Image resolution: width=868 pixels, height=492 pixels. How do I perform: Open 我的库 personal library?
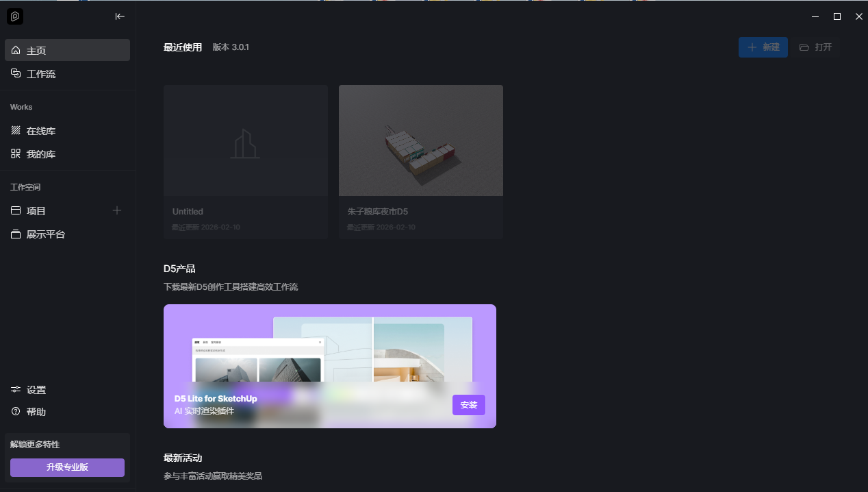[x=67, y=154]
